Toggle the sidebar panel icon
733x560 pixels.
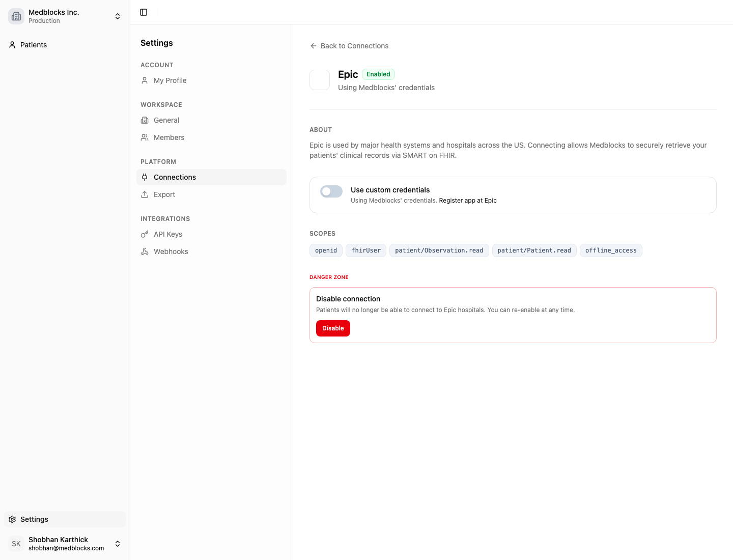(x=144, y=12)
